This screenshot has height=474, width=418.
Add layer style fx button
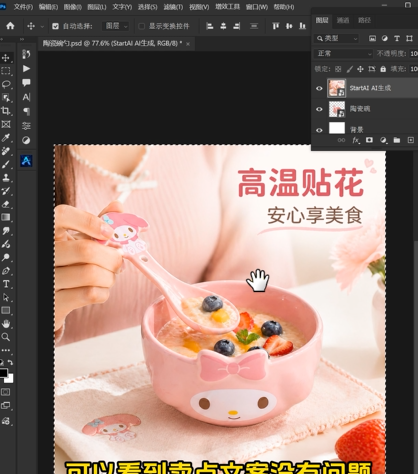click(356, 140)
